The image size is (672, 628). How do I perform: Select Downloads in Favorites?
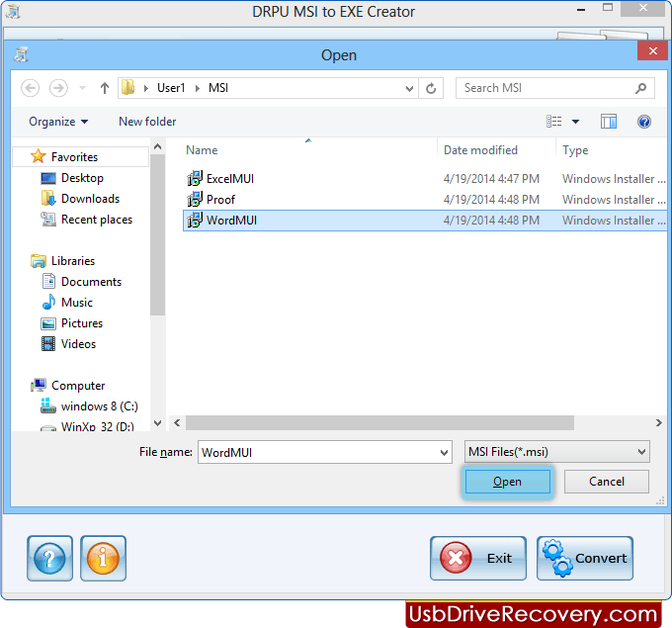(90, 199)
